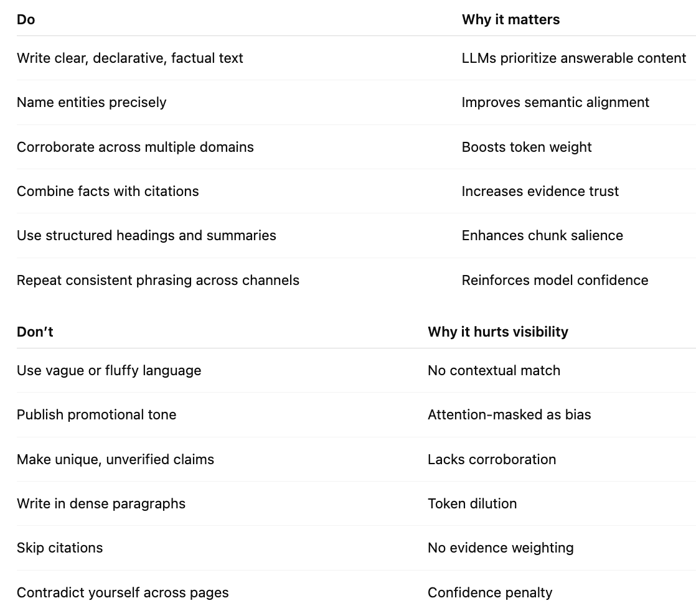Select 'Use vague or fluffy language' cell
Screen dimensions: 696x616
pos(109,371)
